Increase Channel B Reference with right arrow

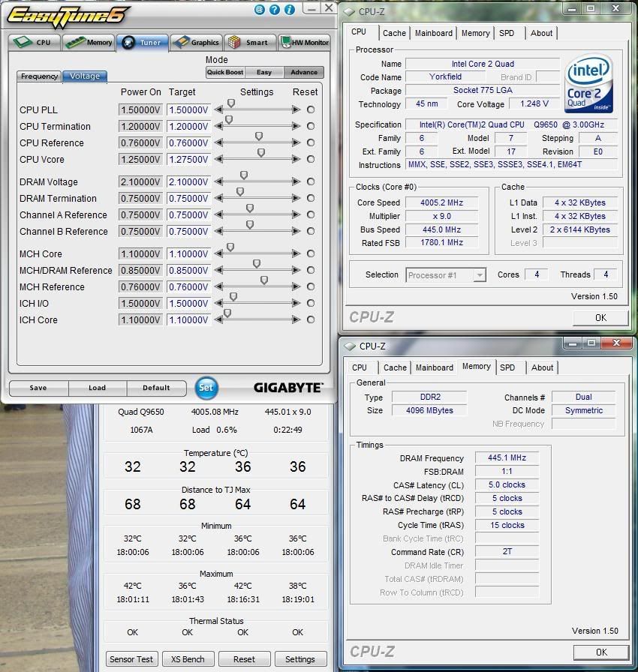(x=296, y=231)
